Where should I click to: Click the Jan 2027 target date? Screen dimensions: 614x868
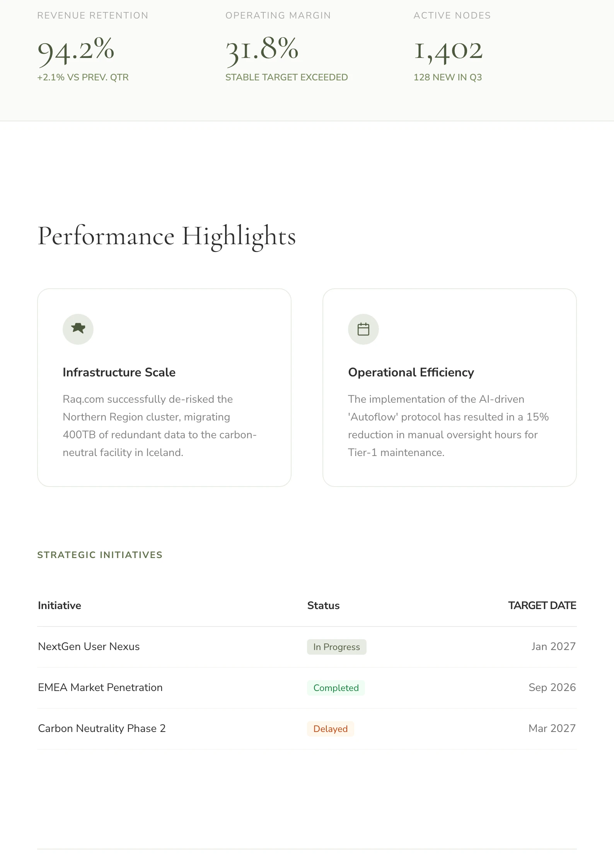553,647
